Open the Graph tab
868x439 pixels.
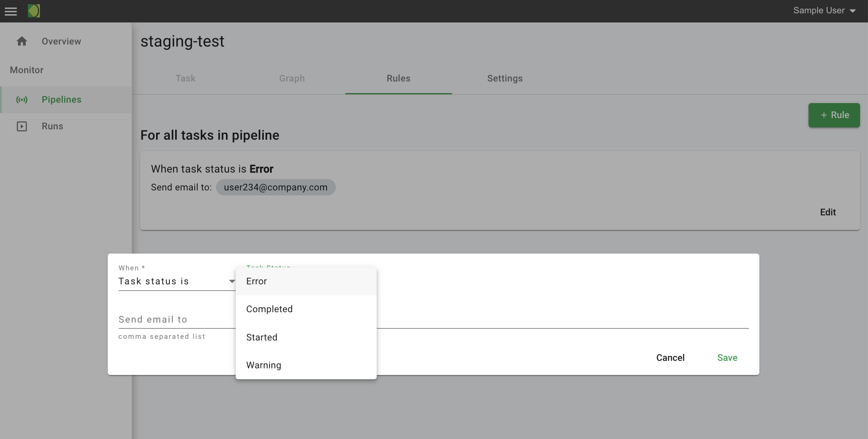(x=292, y=79)
